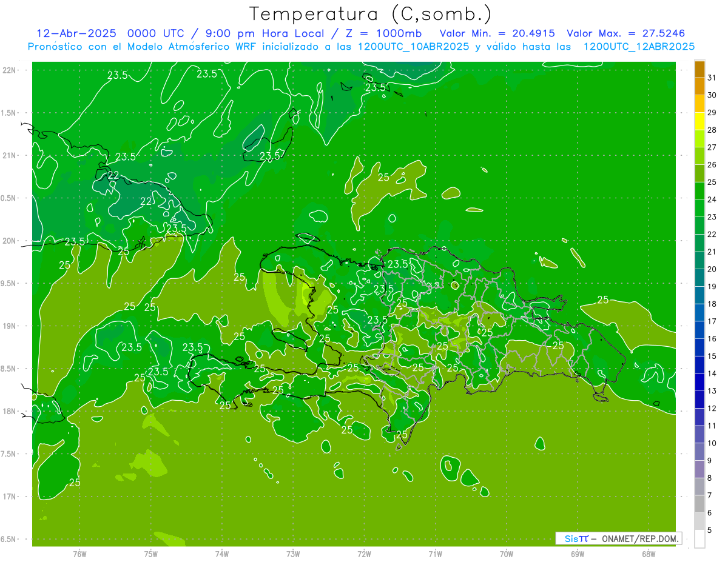
Task: Click the "SisTT" logo text
Action: (576, 538)
